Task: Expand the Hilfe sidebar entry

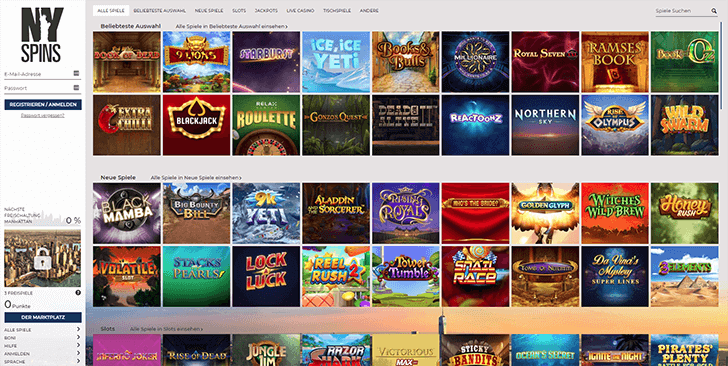Action: pyautogui.click(x=42, y=346)
